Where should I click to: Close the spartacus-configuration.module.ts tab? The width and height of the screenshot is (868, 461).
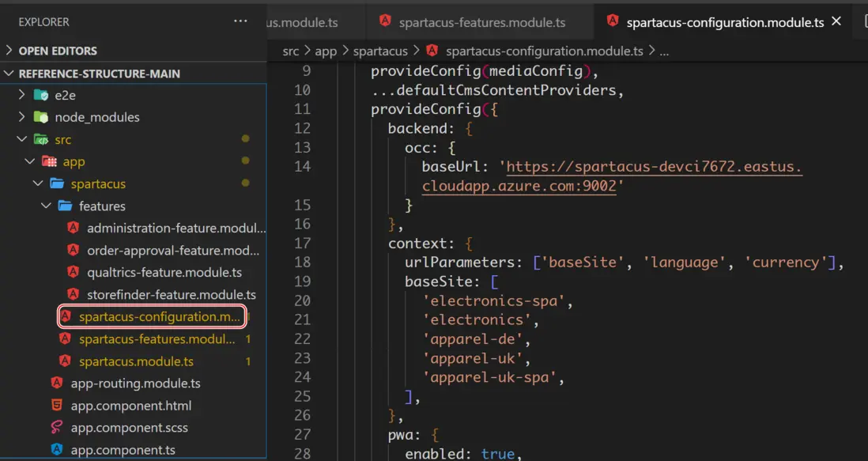[x=837, y=22]
